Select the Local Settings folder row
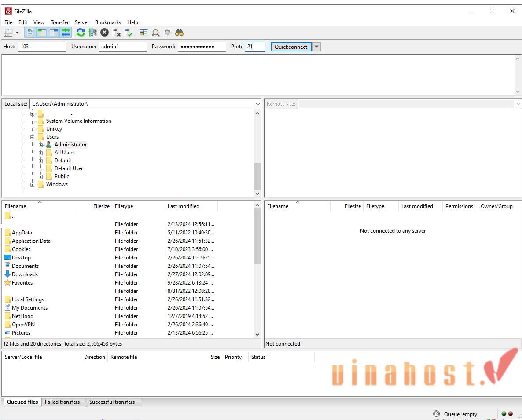 pos(128,299)
